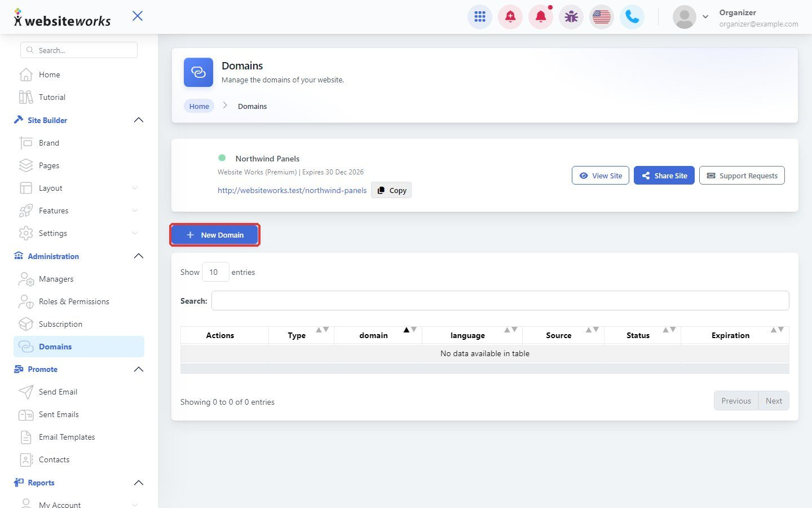Open Sent Emails in the sidebar

(79, 414)
